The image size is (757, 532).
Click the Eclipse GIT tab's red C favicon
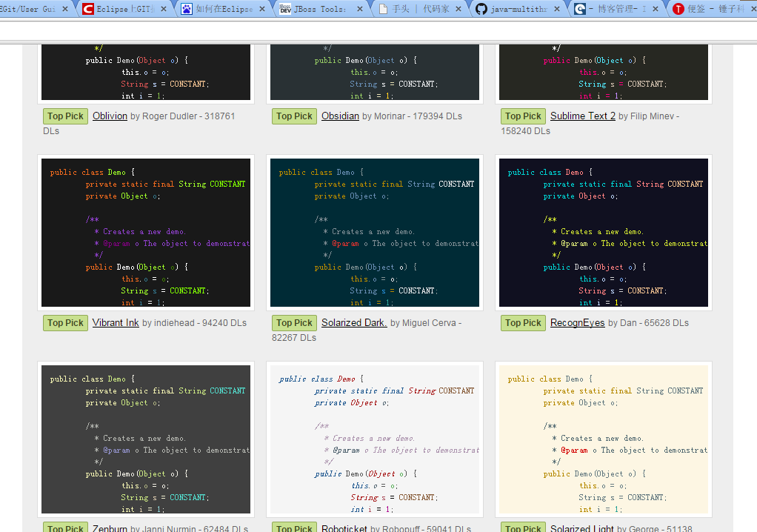click(x=88, y=9)
